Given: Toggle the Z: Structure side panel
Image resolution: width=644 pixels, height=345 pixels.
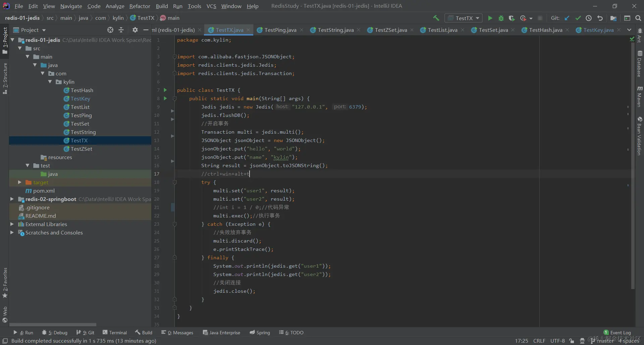Looking at the screenshot, I should click(x=5, y=78).
